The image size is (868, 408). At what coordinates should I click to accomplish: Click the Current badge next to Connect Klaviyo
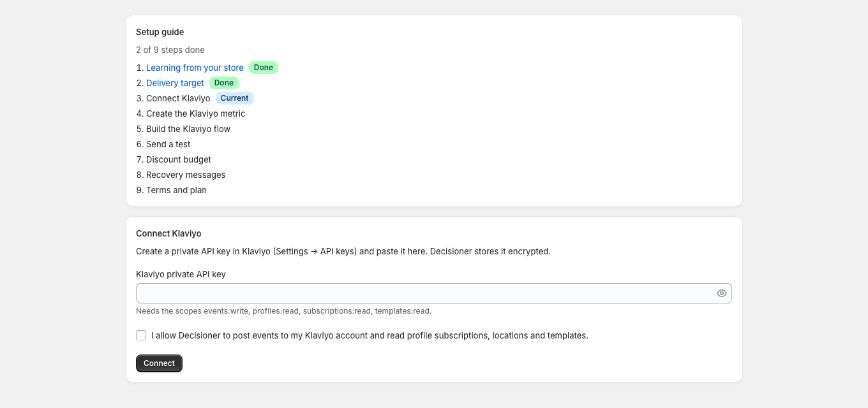coord(235,98)
